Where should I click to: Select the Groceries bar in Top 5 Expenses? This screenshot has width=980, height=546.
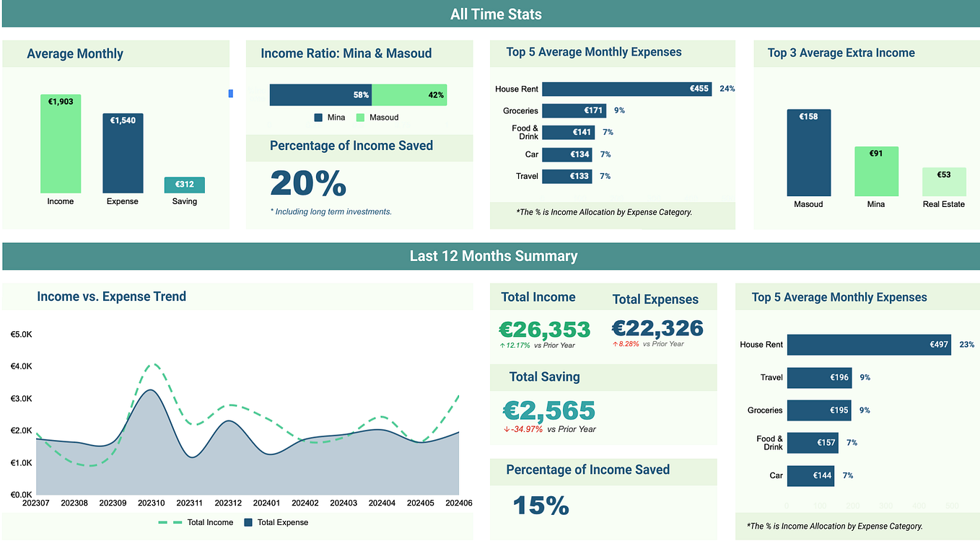[574, 110]
